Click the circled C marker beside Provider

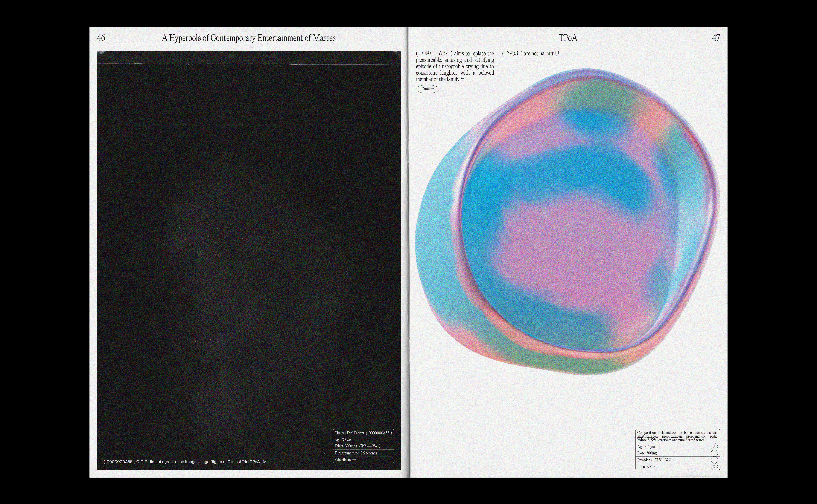click(x=714, y=460)
